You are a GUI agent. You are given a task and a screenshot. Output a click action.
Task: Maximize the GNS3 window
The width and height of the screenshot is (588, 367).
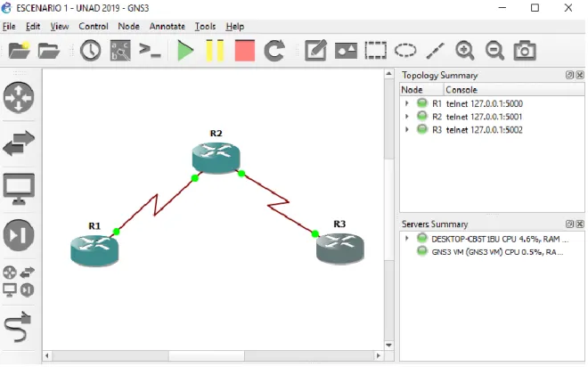tap(535, 8)
